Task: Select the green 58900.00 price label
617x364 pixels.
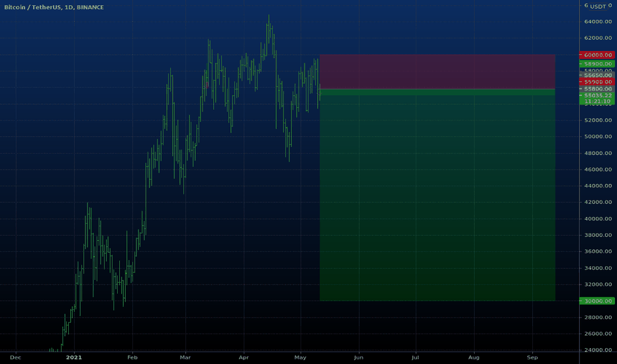Action: coord(597,64)
